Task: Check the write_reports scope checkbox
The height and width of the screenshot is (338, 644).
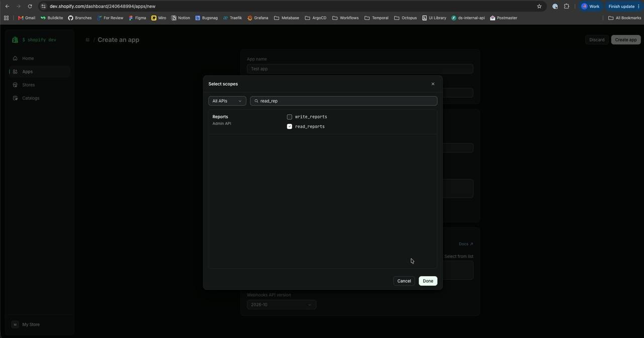Action: coord(289,117)
